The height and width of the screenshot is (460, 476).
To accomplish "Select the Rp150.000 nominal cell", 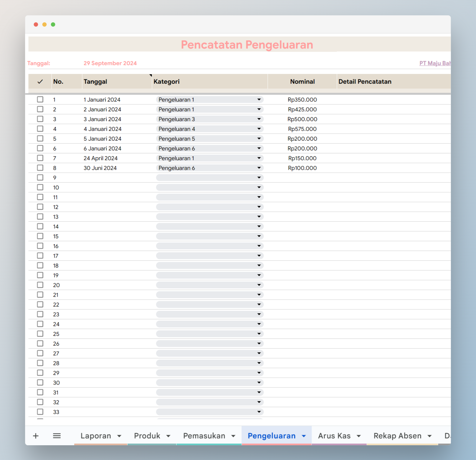I will [302, 158].
